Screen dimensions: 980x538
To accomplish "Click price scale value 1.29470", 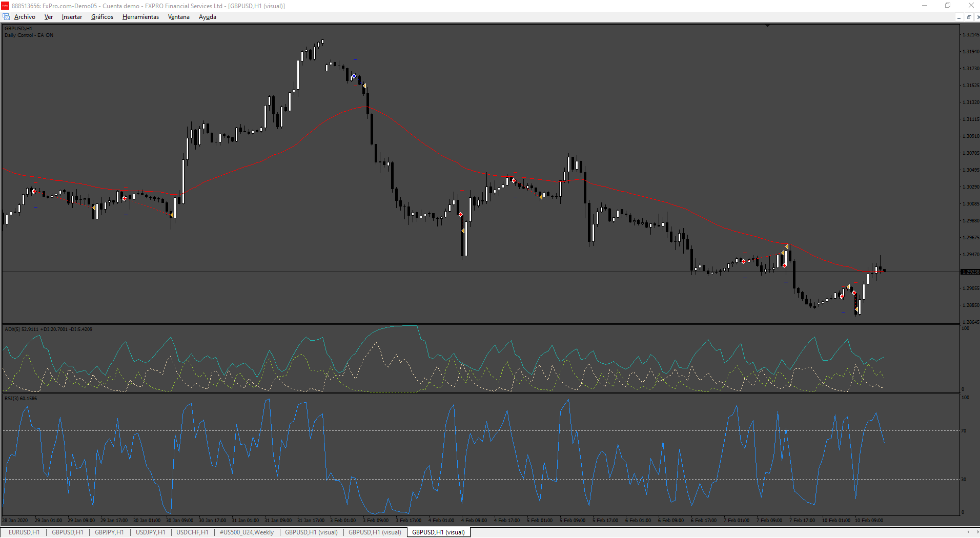I will click(971, 255).
